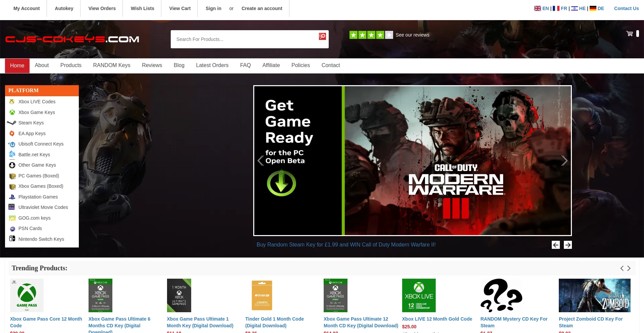
Task: Open the Reviews menu item
Action: (152, 65)
